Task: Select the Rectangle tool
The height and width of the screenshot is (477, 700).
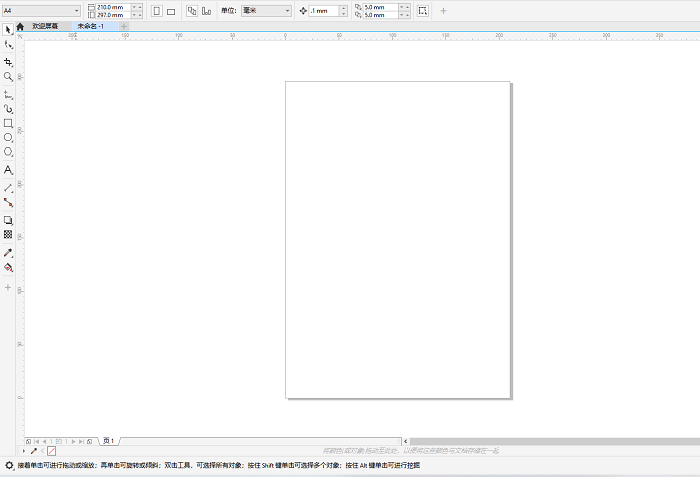Action: [8, 123]
